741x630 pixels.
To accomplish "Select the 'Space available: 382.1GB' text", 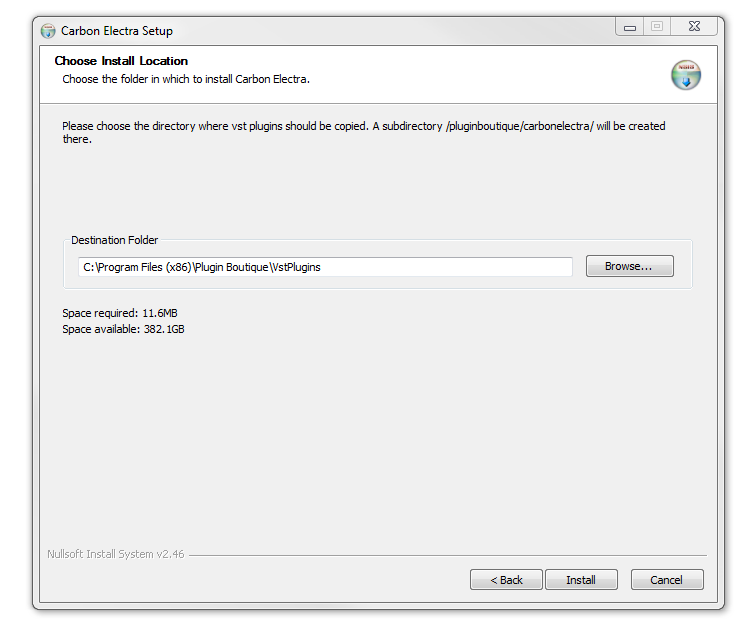I will coord(123,329).
